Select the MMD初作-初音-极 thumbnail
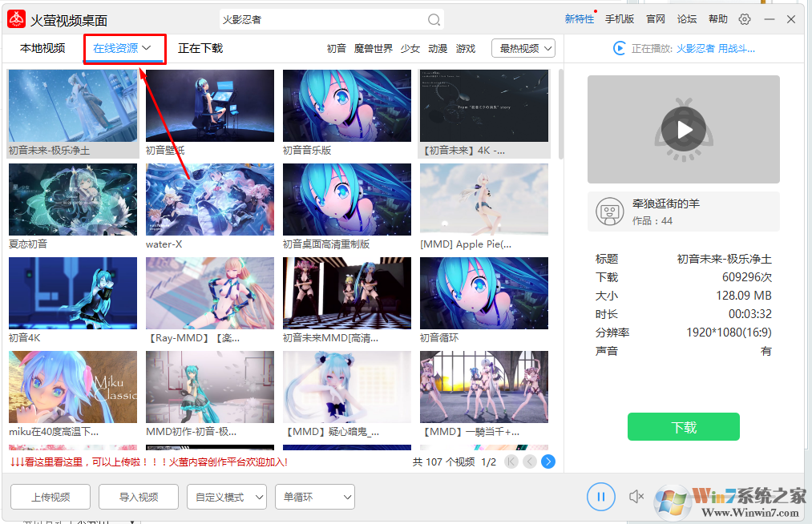 pos(210,387)
